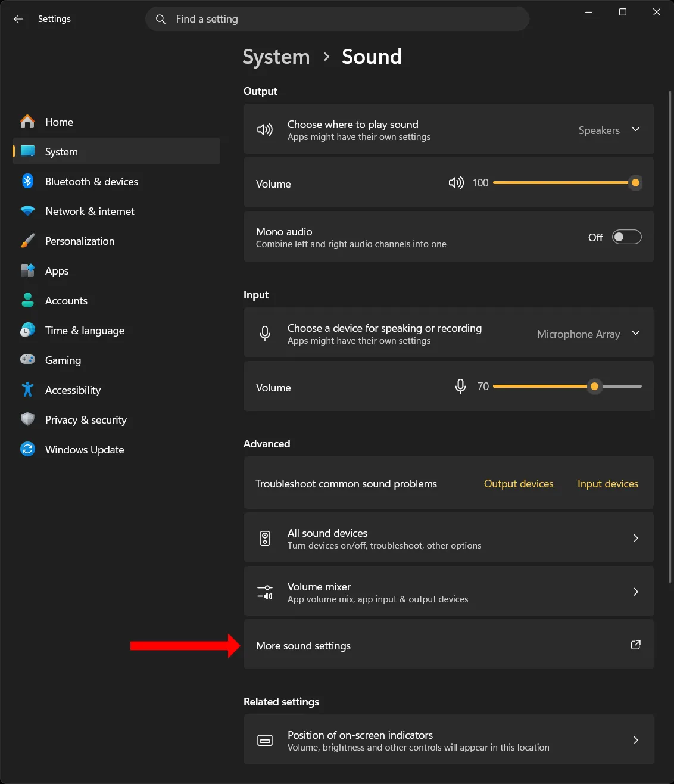Image resolution: width=674 pixels, height=784 pixels.
Task: Click the microphone icon in Choose a device row
Action: coord(265,334)
